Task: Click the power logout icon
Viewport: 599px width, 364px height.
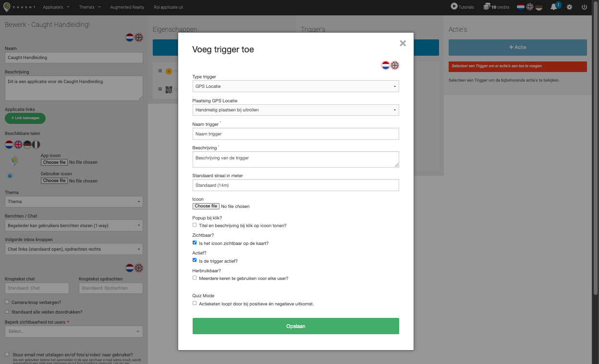Action: [584, 7]
